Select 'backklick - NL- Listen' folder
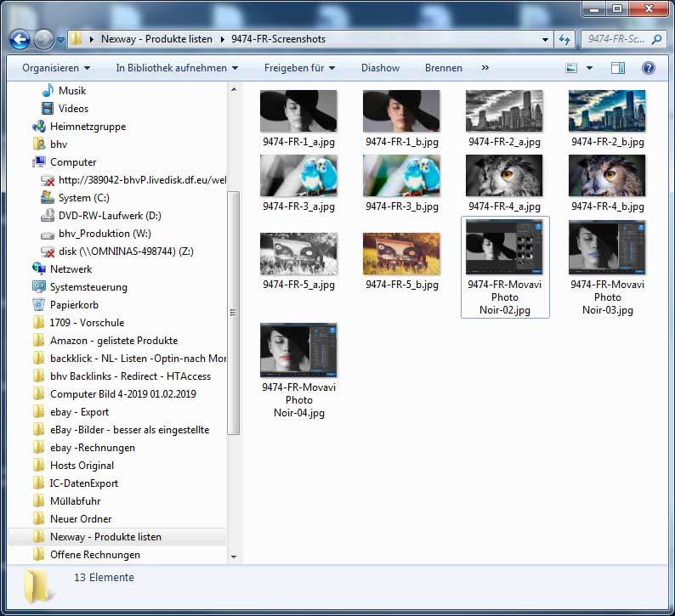The image size is (675, 616). click(x=138, y=359)
